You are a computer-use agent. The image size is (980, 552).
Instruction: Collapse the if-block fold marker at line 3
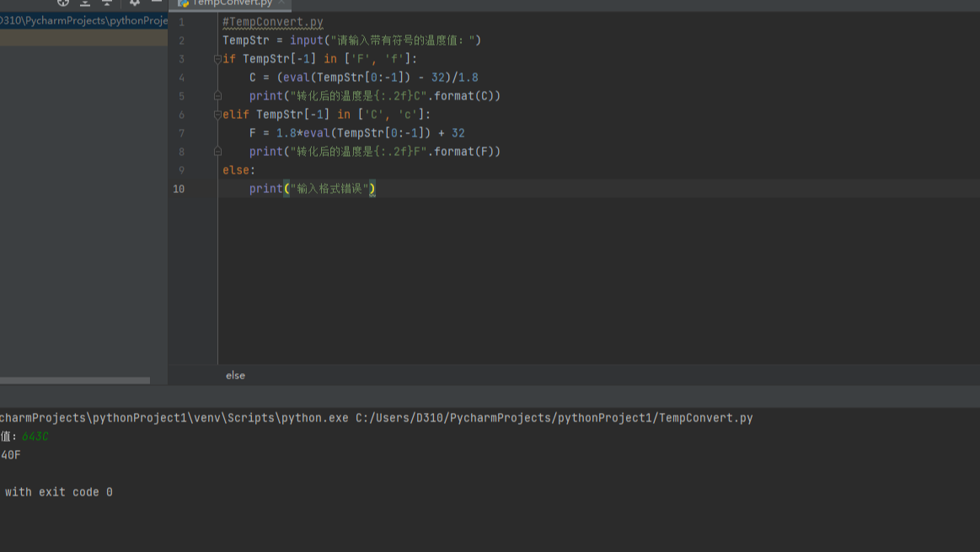click(217, 58)
